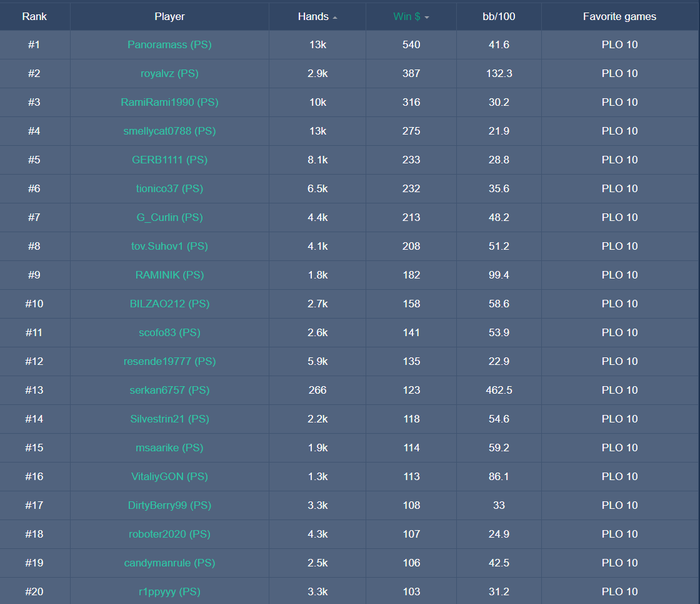Click the sort arrow beside Win $

coord(427,17)
